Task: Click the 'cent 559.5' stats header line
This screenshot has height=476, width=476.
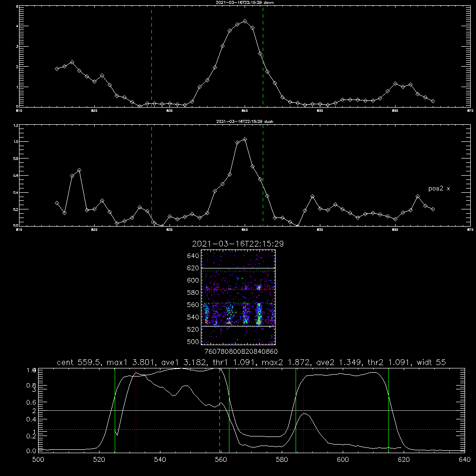Action: click(x=251, y=362)
